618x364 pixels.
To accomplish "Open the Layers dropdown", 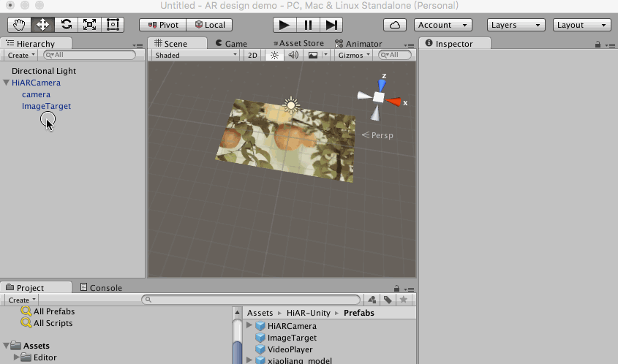I will 516,25.
